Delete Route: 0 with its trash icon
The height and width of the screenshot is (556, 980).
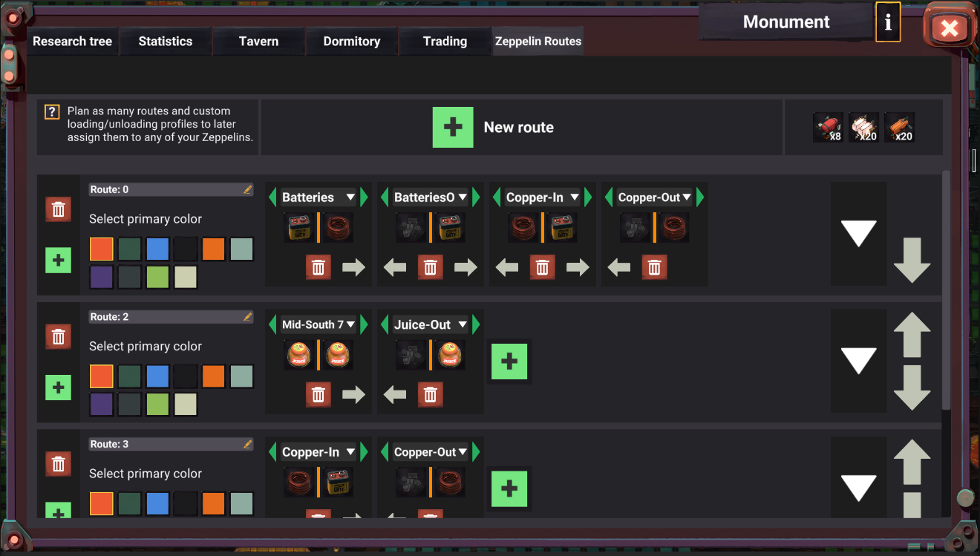pyautogui.click(x=59, y=209)
